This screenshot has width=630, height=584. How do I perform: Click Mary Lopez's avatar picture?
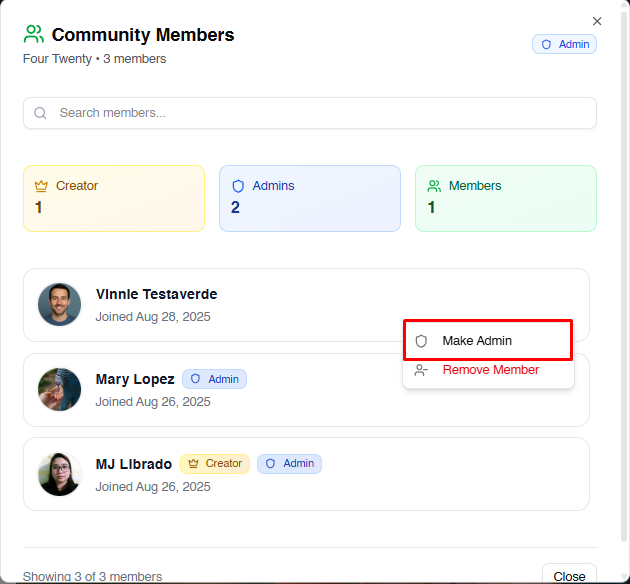(x=60, y=389)
